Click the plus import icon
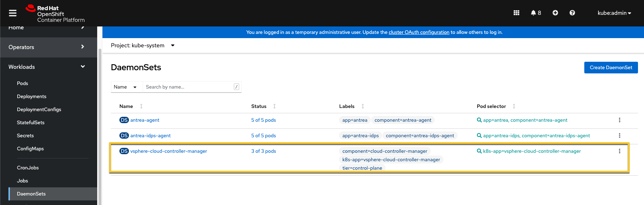Screen dimensions: 644x205 (555, 13)
